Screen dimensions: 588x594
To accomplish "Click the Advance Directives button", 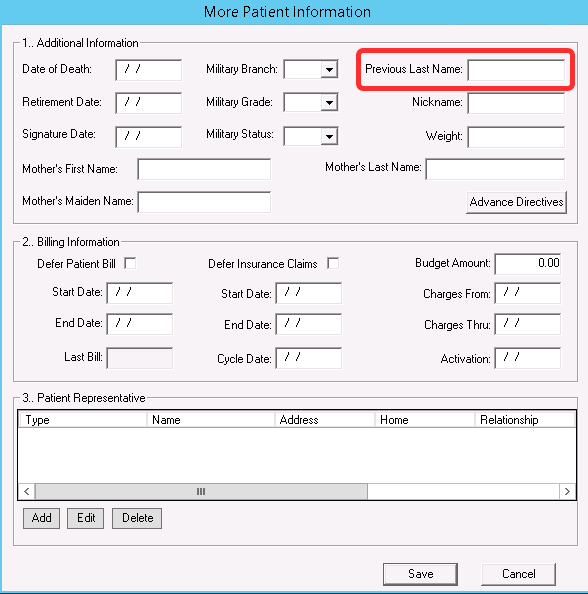I will pyautogui.click(x=516, y=202).
